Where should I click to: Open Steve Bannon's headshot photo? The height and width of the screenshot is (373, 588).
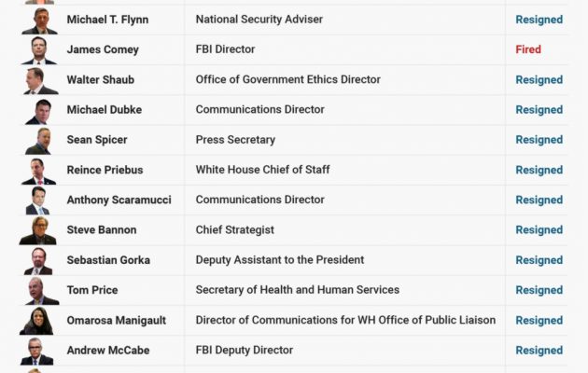click(x=39, y=230)
